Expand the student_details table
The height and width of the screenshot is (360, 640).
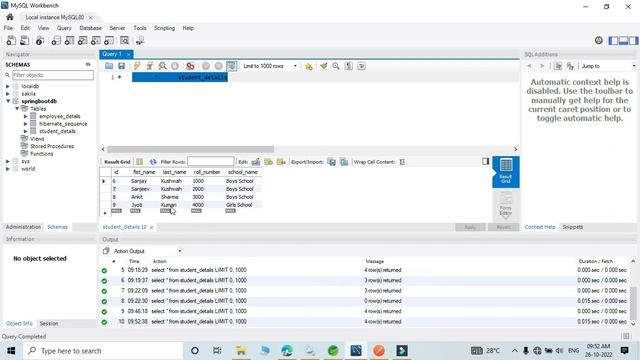pos(26,131)
